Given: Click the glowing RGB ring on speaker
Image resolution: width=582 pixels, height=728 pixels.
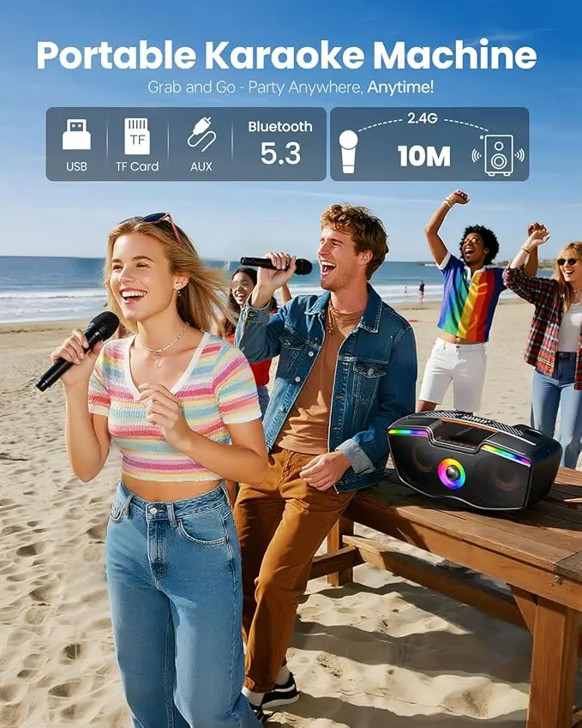Looking at the screenshot, I should point(452,473).
